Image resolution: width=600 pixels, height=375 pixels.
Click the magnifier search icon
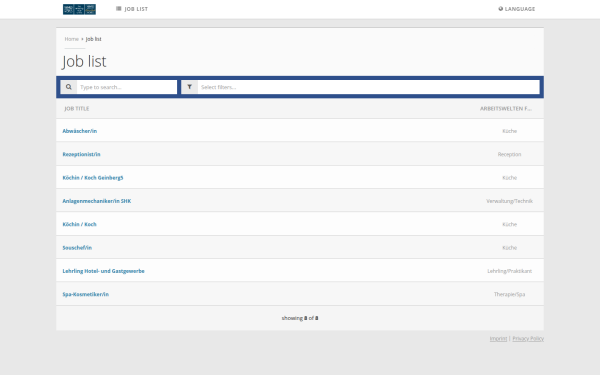pyautogui.click(x=68, y=87)
